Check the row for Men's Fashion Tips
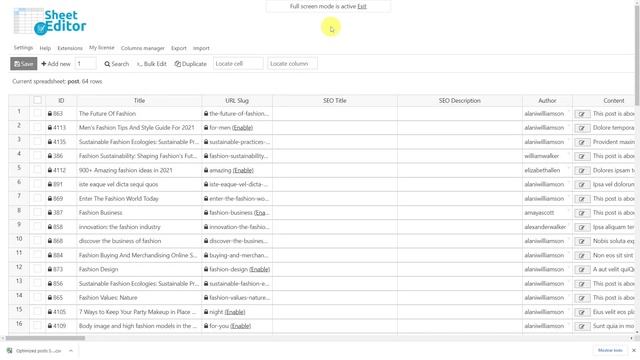640x360 pixels. (x=38, y=128)
